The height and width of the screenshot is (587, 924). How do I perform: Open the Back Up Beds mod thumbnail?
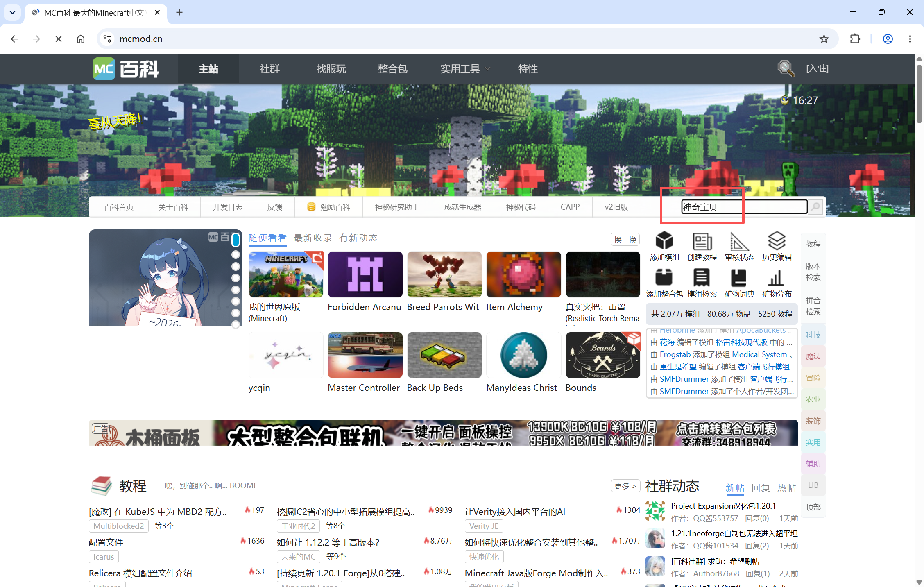pyautogui.click(x=444, y=355)
